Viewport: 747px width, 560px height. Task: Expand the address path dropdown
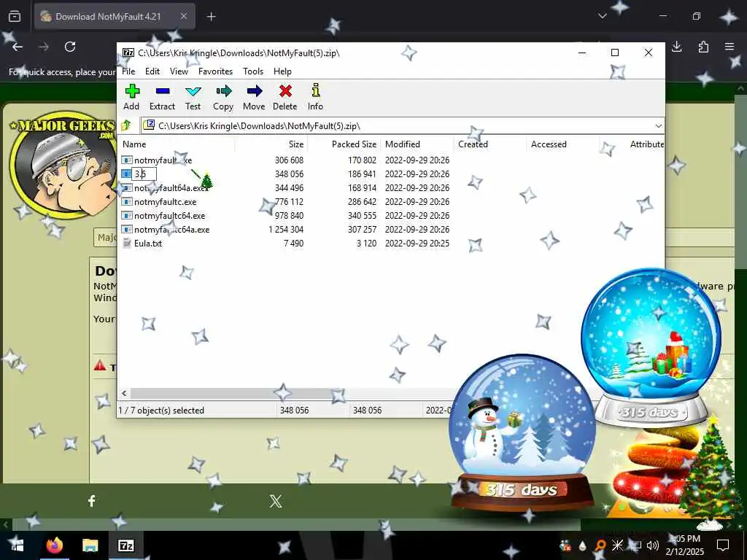[659, 125]
